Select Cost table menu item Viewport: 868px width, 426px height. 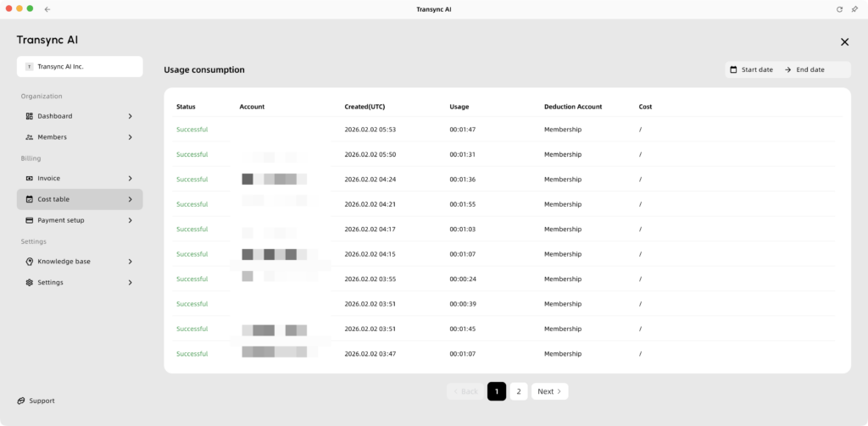pos(79,199)
